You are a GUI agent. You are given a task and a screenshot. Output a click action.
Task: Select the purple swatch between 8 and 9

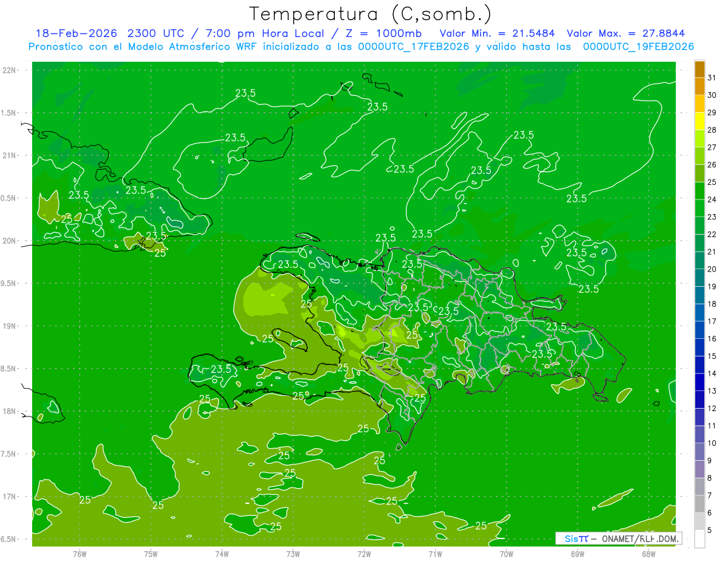coord(699,469)
